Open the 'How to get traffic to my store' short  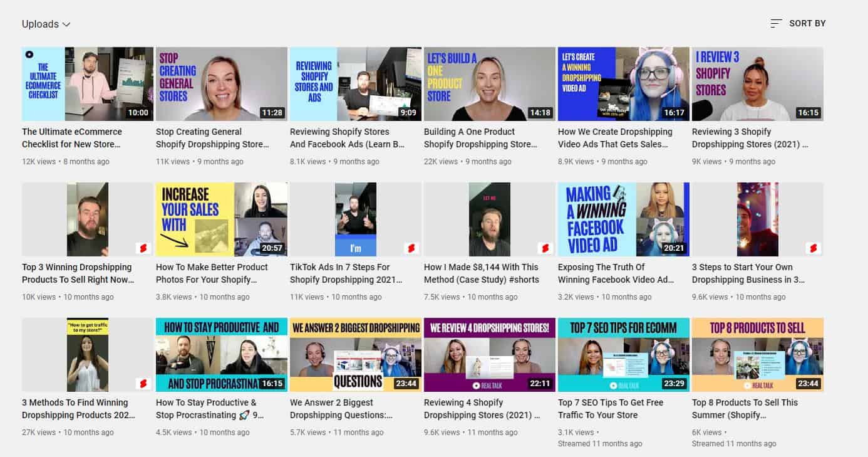tap(88, 355)
